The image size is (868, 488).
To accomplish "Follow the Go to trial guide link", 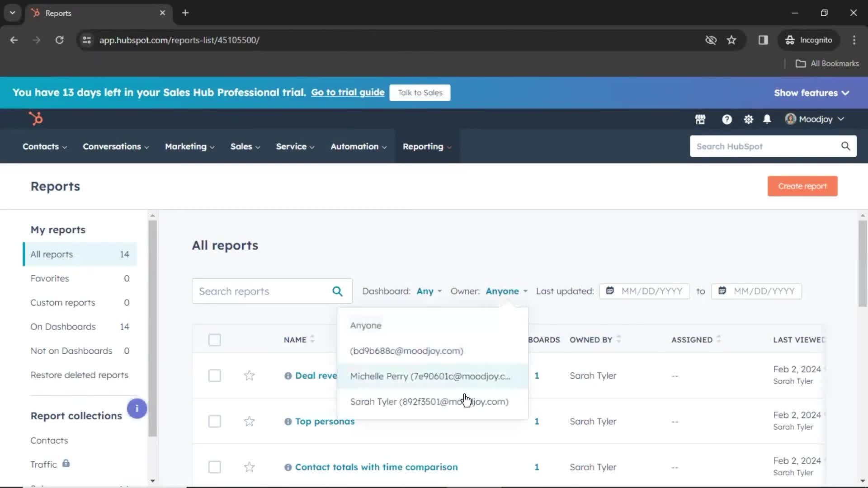I will [x=348, y=92].
